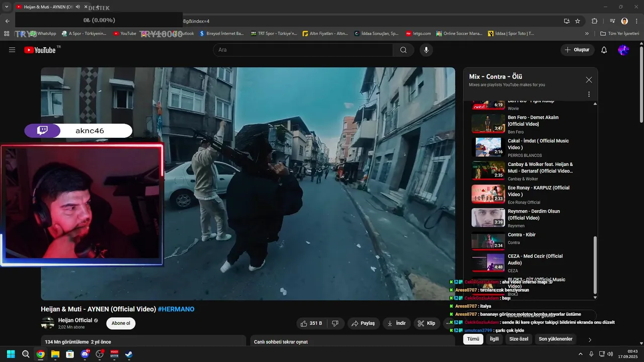644x362 pixels.
Task: Open the #HERMANO hashtag link
Action: pyautogui.click(x=176, y=309)
